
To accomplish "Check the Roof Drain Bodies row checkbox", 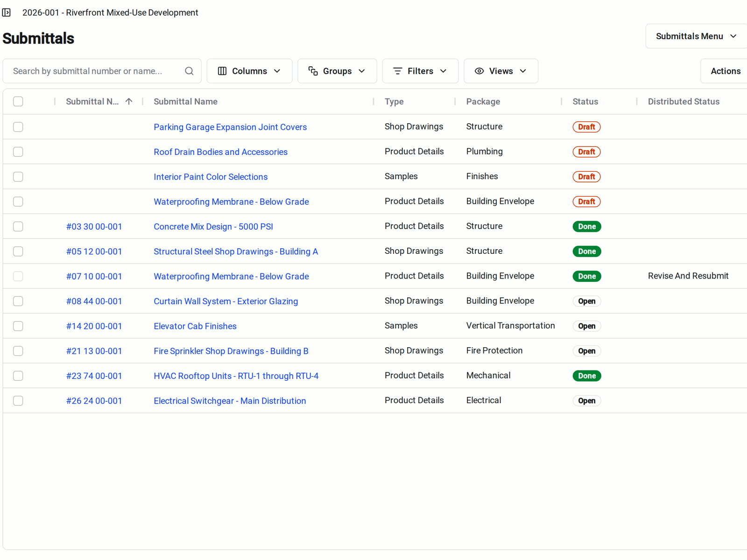I will click(x=18, y=152).
